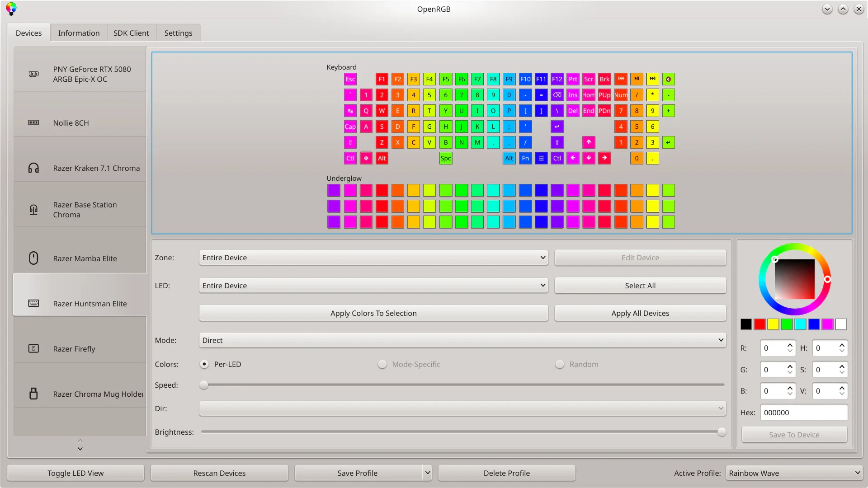Image resolution: width=868 pixels, height=488 pixels.
Task: Increase the R value with up stepper
Action: [x=790, y=345]
